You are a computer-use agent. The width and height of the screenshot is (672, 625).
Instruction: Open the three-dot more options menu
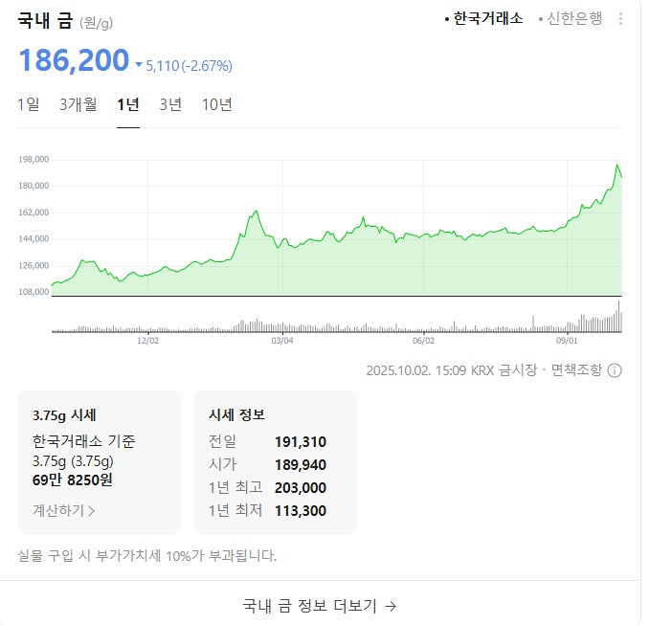[x=620, y=19]
